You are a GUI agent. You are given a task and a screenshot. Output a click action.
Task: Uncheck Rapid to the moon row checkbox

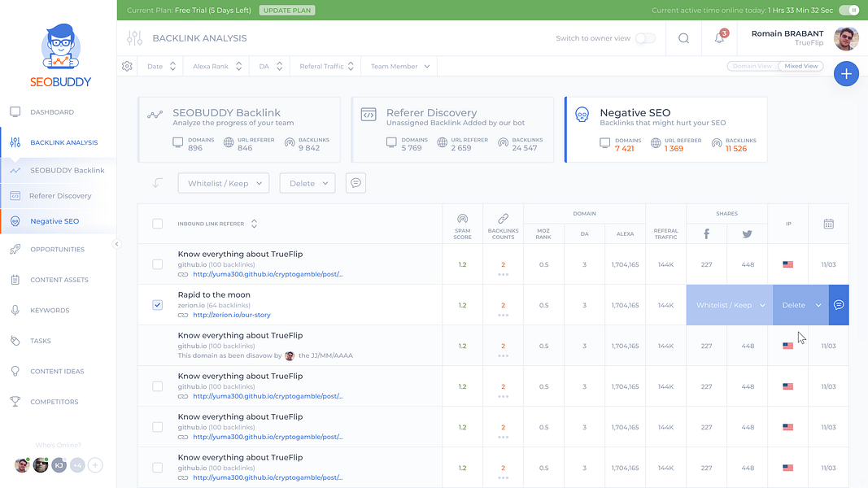coord(157,305)
